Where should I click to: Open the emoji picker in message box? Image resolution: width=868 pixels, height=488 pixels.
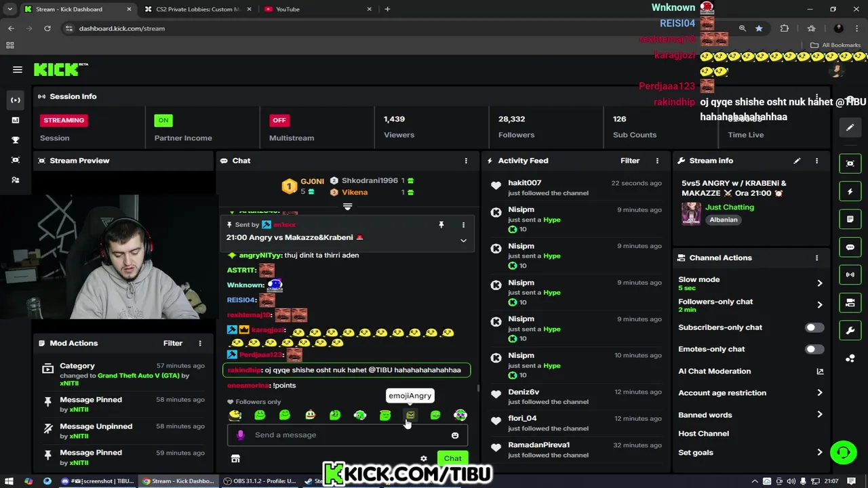click(x=455, y=435)
